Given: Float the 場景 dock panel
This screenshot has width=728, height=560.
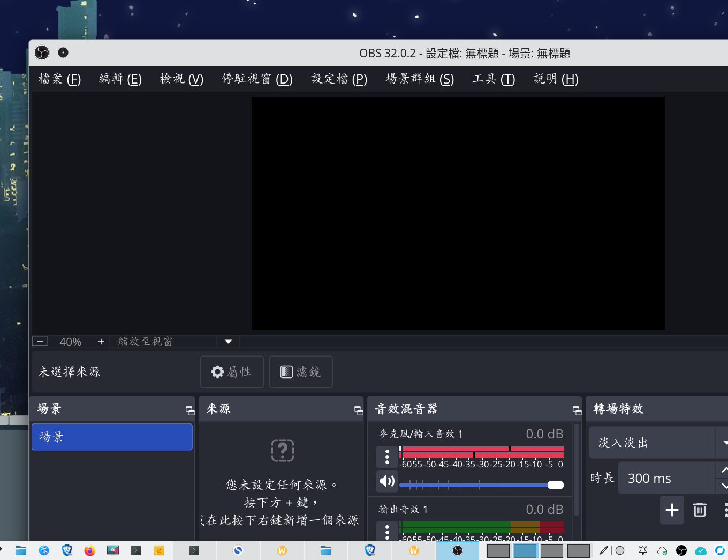Looking at the screenshot, I should [189, 410].
